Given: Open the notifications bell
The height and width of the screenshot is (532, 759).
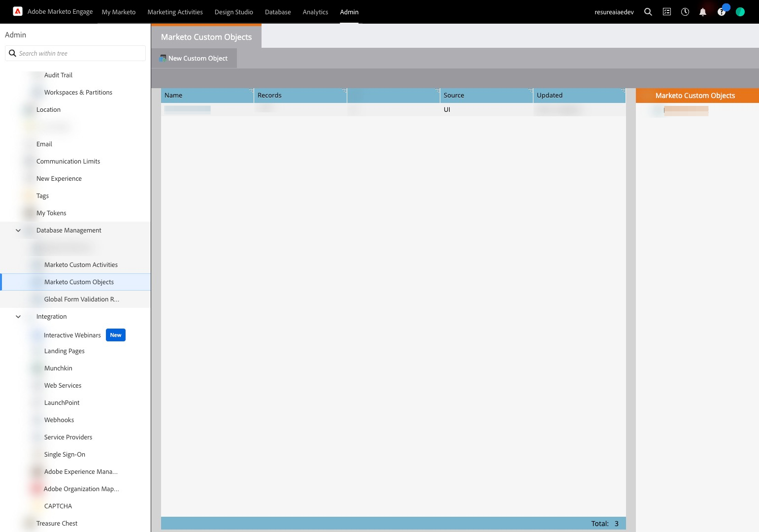Looking at the screenshot, I should click(703, 12).
